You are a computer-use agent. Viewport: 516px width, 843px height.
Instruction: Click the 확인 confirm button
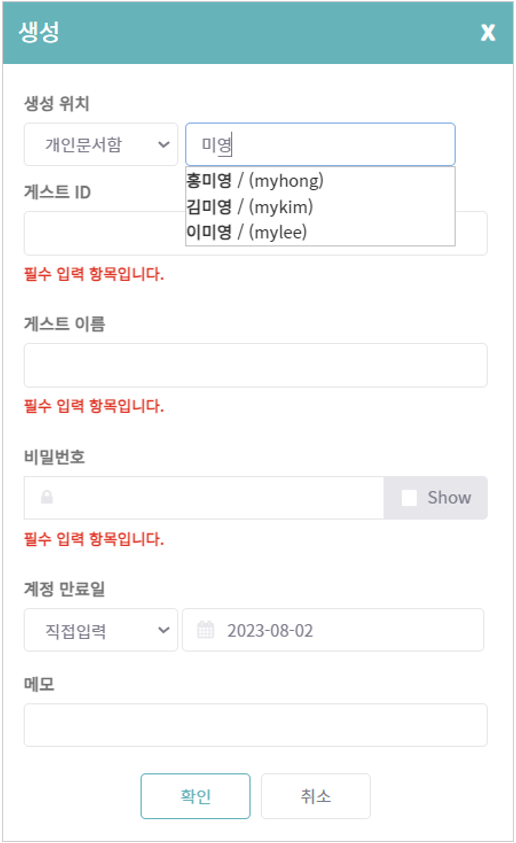pyautogui.click(x=196, y=796)
